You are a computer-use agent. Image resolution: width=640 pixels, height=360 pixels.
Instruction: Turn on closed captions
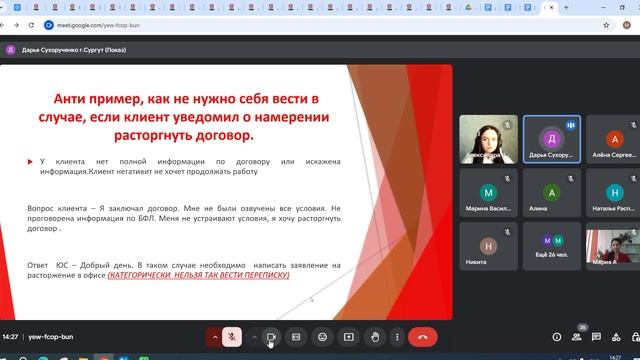tap(296, 337)
